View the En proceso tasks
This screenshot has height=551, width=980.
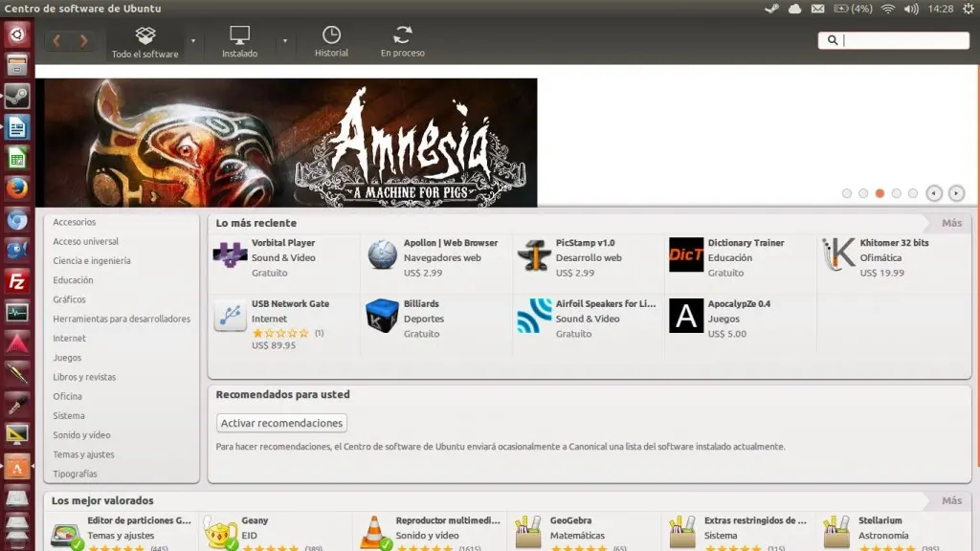coord(403,42)
